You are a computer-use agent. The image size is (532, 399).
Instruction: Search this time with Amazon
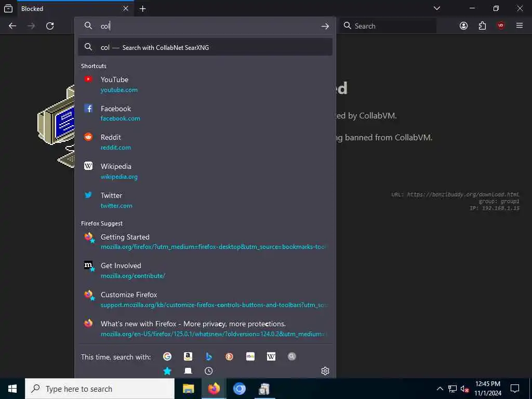[x=188, y=356]
